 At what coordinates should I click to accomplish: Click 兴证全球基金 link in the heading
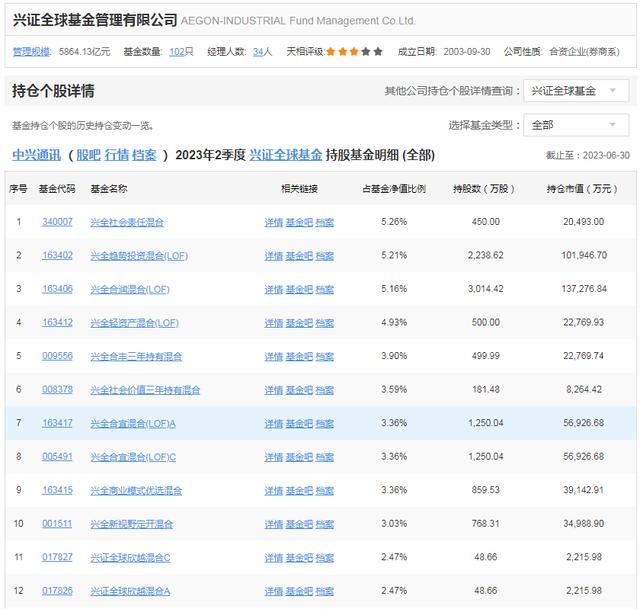[x=286, y=155]
